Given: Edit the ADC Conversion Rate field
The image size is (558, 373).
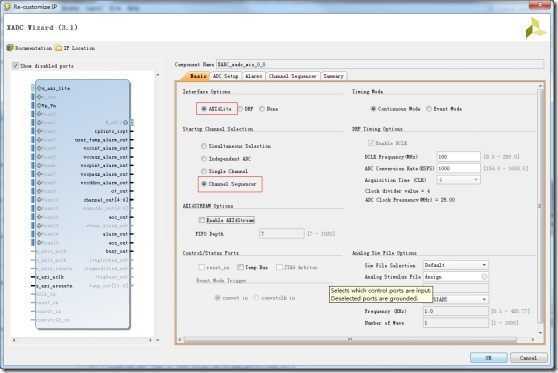Looking at the screenshot, I should (x=458, y=168).
